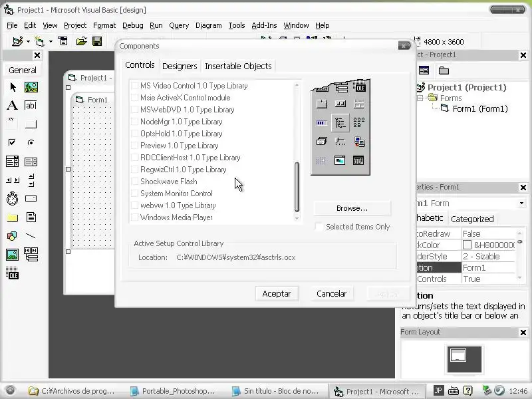Screen dimensions: 532x399
Task: Open the Add Form dropdown arrow
Action: coord(51,41)
